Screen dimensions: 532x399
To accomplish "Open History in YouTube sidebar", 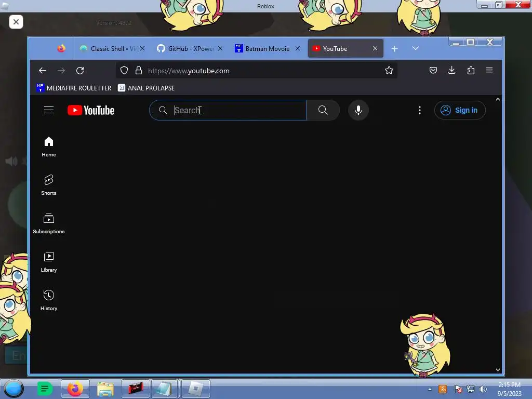I will pyautogui.click(x=49, y=300).
